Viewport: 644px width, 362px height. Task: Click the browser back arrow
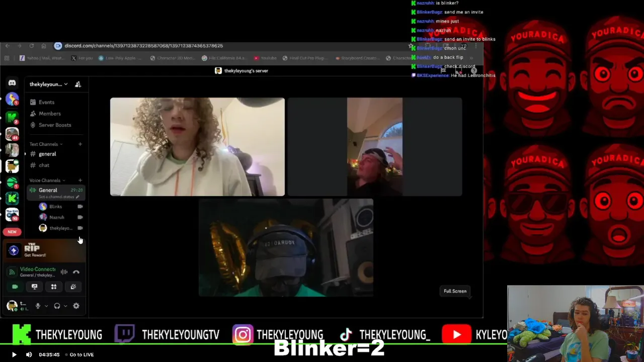click(x=7, y=46)
